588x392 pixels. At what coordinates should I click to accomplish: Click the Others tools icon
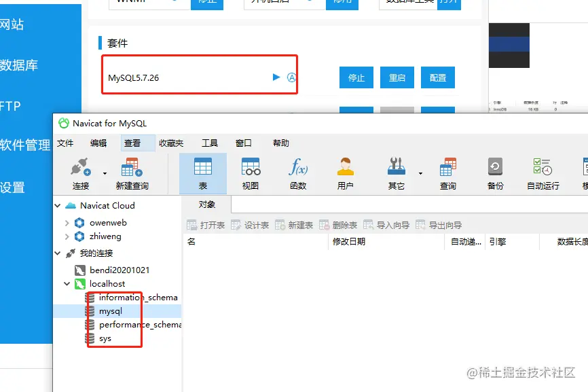coord(397,166)
